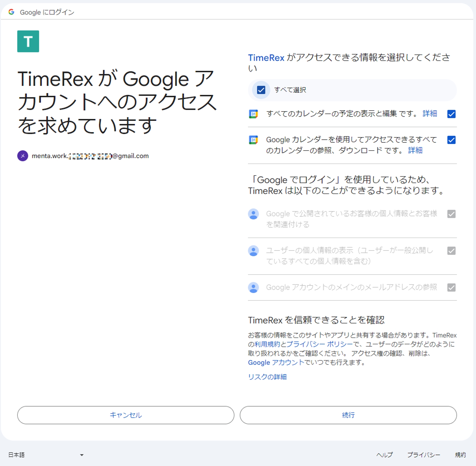Open ヘルプ link in footer

click(x=384, y=455)
